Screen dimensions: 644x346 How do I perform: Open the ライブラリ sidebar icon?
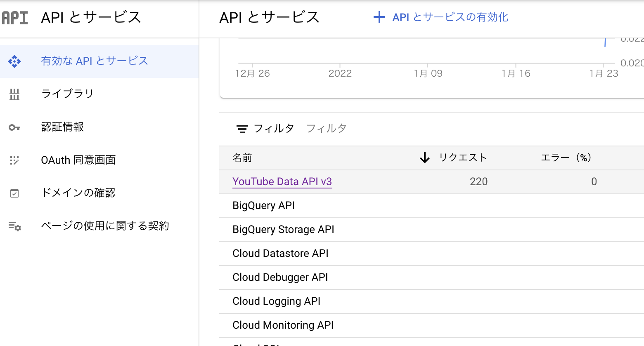click(15, 94)
